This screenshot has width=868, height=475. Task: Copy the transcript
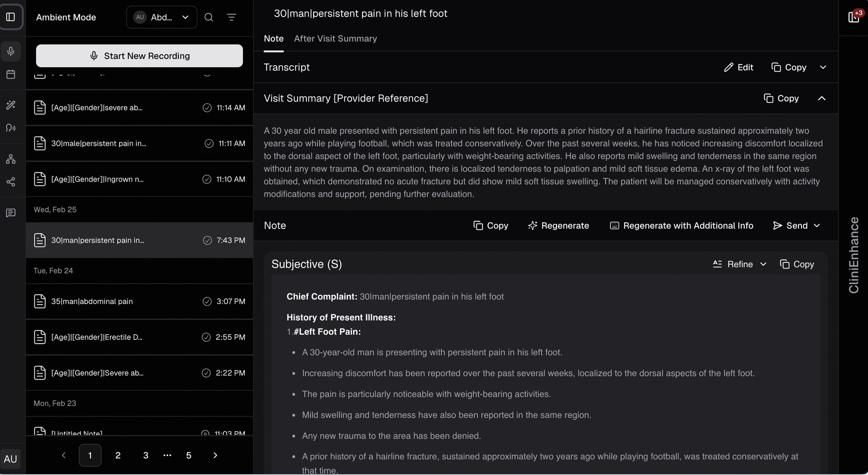click(x=789, y=67)
